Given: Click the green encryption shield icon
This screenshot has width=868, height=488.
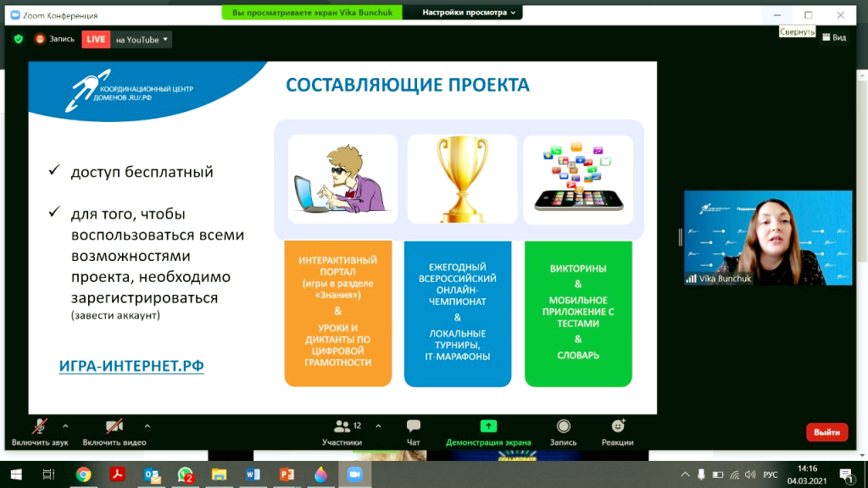Looking at the screenshot, I should click(19, 39).
